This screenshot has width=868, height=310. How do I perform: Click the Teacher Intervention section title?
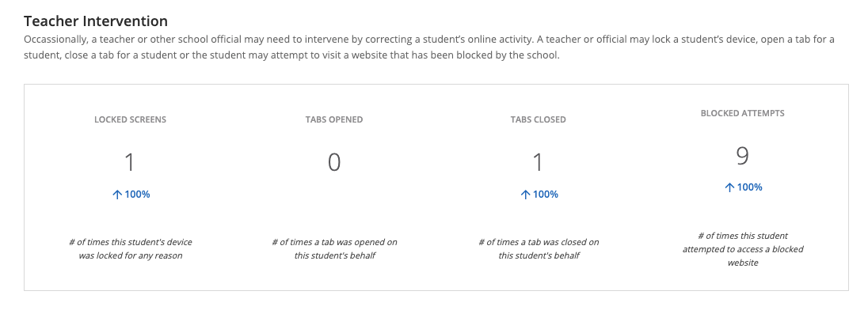point(96,21)
